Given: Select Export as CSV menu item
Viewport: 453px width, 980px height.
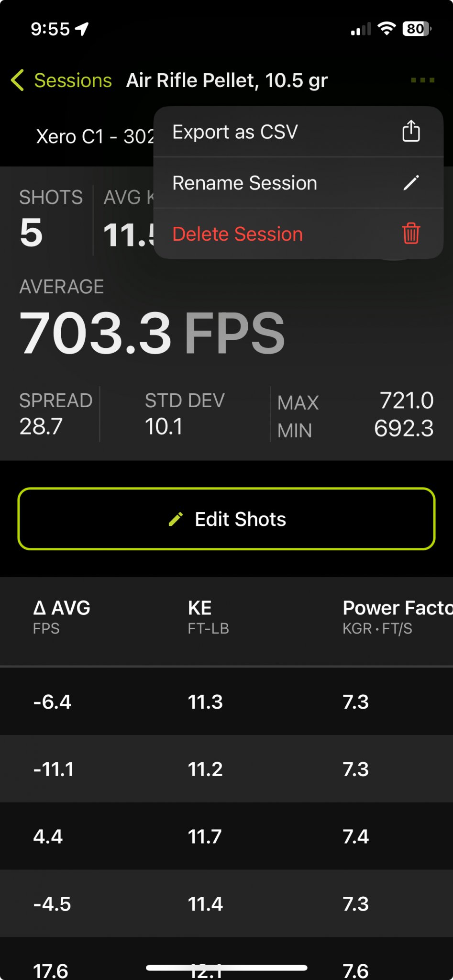Looking at the screenshot, I should point(298,132).
